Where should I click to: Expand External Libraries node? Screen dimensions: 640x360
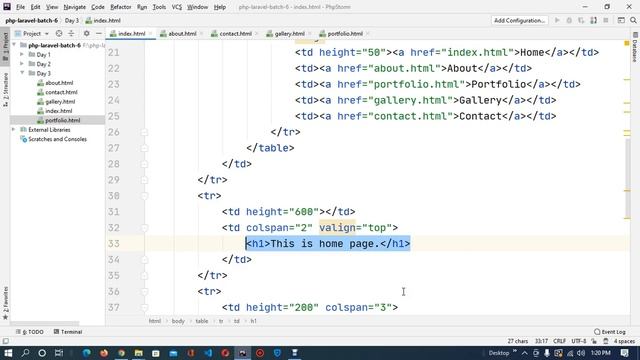pos(13,129)
